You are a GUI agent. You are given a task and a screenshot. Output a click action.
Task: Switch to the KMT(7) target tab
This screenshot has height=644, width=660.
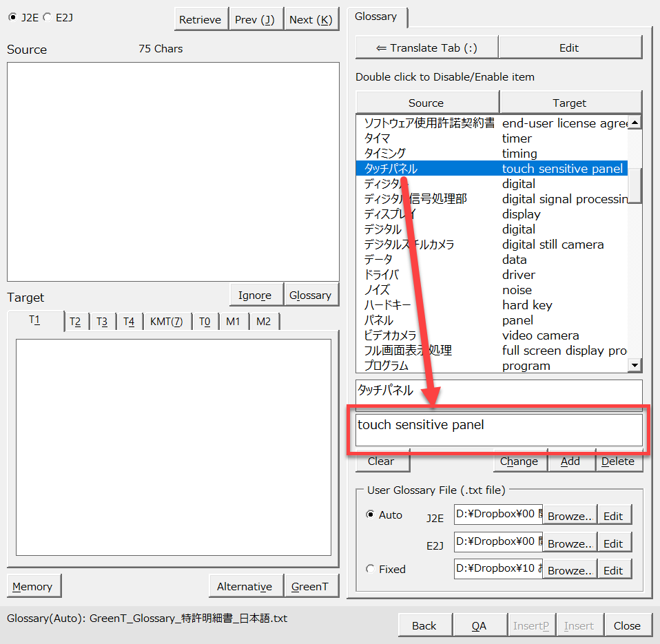point(166,322)
